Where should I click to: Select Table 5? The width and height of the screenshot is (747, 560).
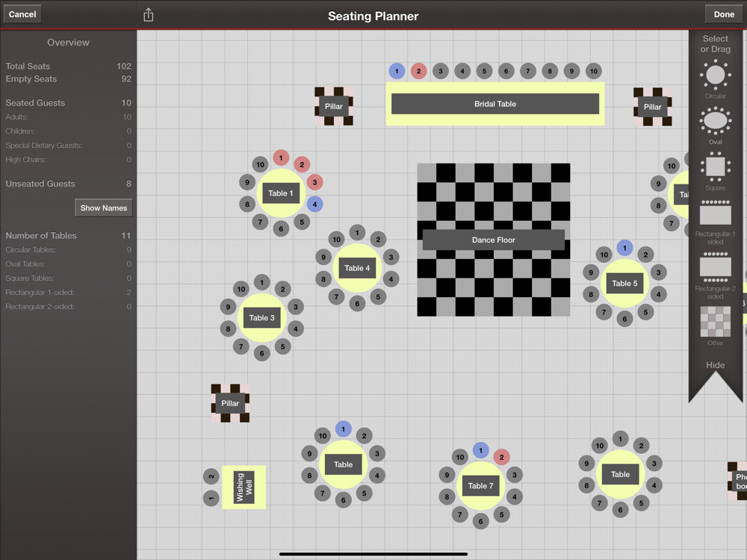click(624, 283)
